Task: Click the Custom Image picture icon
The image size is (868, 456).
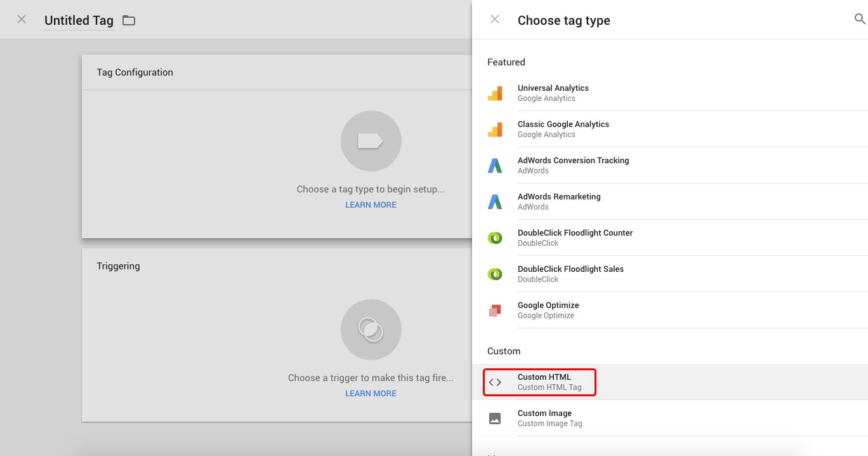Action: pos(495,419)
